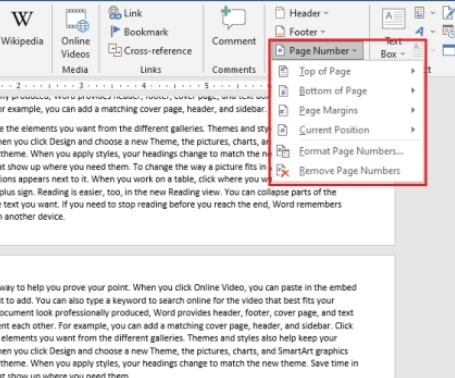Open the Footer dropdown
Screen dimensions: 455x378
click(300, 32)
